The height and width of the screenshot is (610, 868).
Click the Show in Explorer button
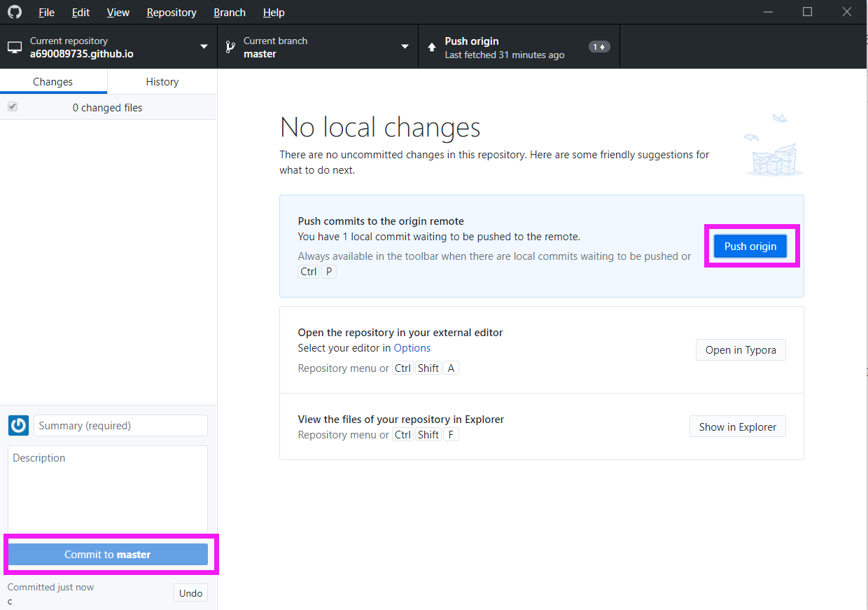pos(738,427)
